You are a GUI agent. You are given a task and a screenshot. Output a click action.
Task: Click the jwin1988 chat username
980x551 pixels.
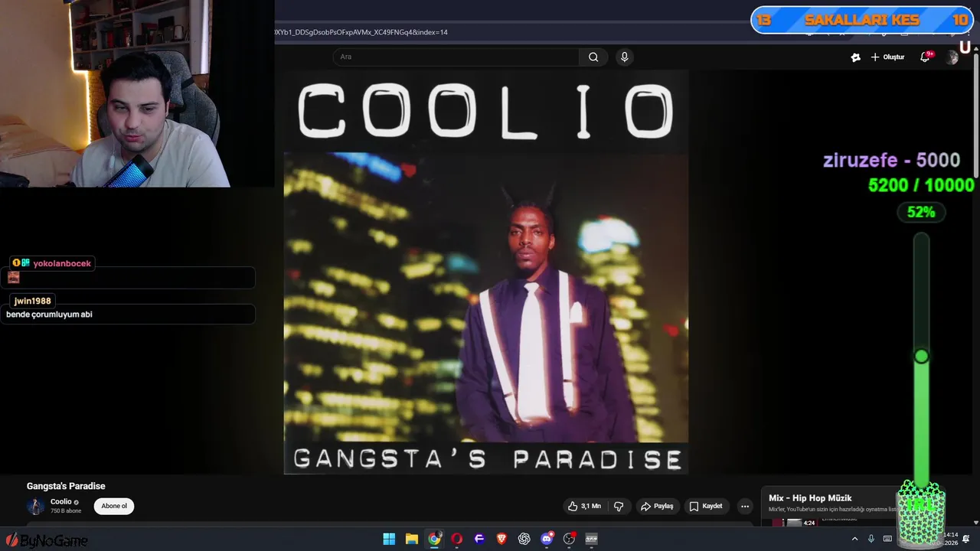(32, 301)
